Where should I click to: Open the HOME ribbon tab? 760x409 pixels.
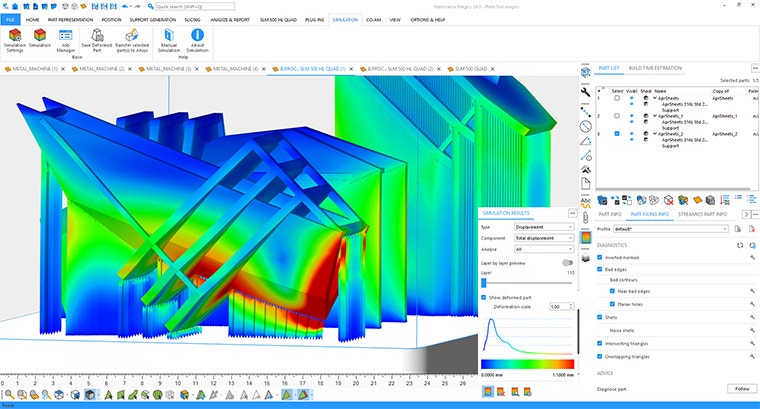[x=32, y=20]
